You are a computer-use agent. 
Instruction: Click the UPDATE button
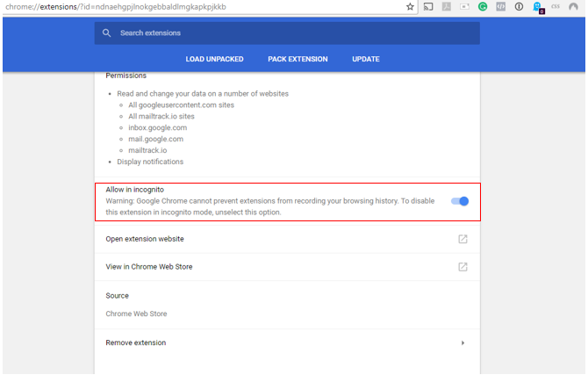[366, 60]
